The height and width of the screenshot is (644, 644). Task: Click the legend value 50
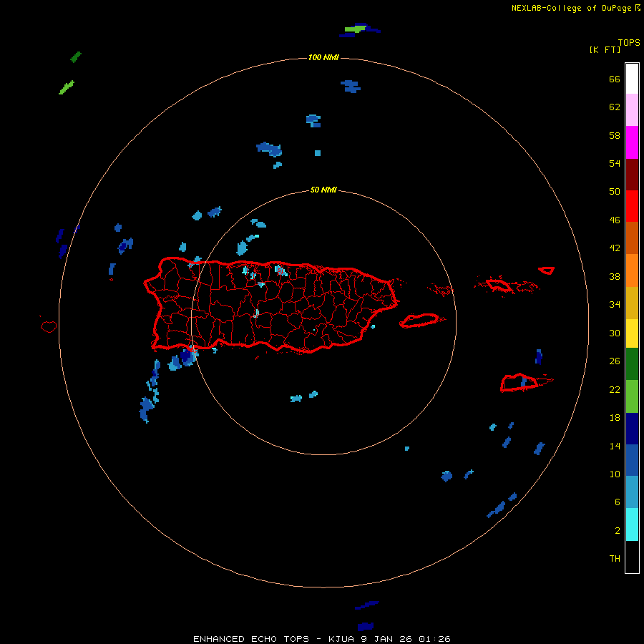tap(615, 191)
